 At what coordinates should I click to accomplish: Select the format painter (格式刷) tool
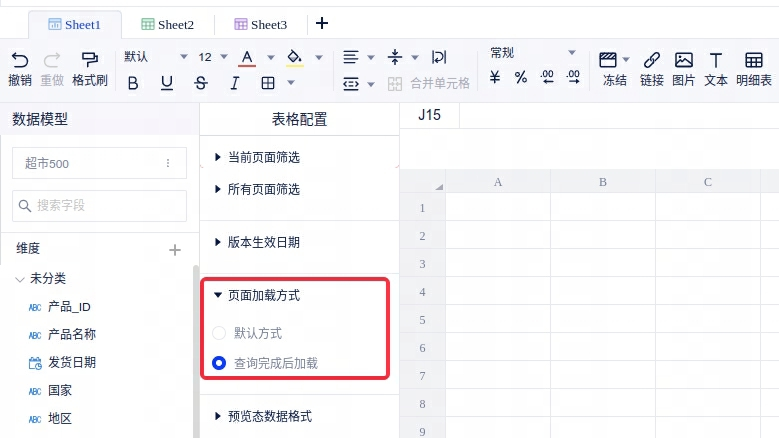pyautogui.click(x=90, y=60)
